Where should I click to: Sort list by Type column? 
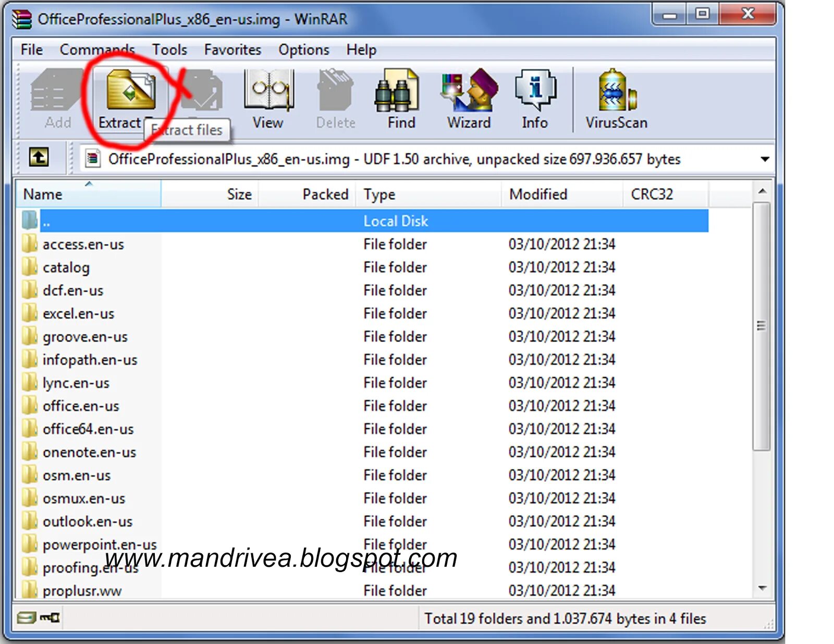[x=428, y=194]
